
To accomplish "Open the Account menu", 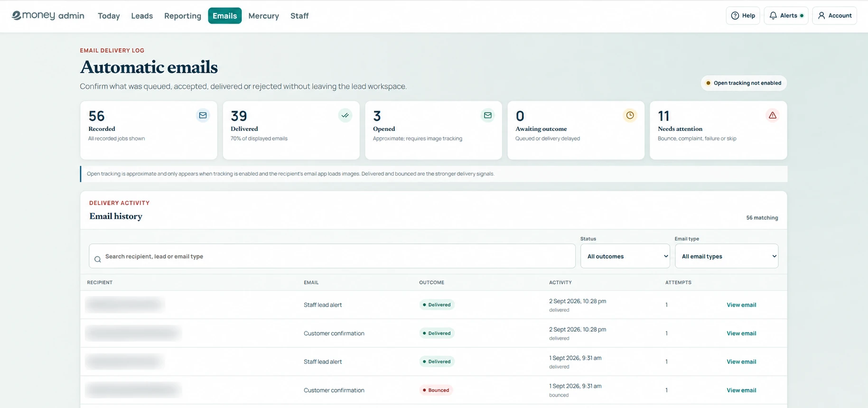I will [834, 16].
